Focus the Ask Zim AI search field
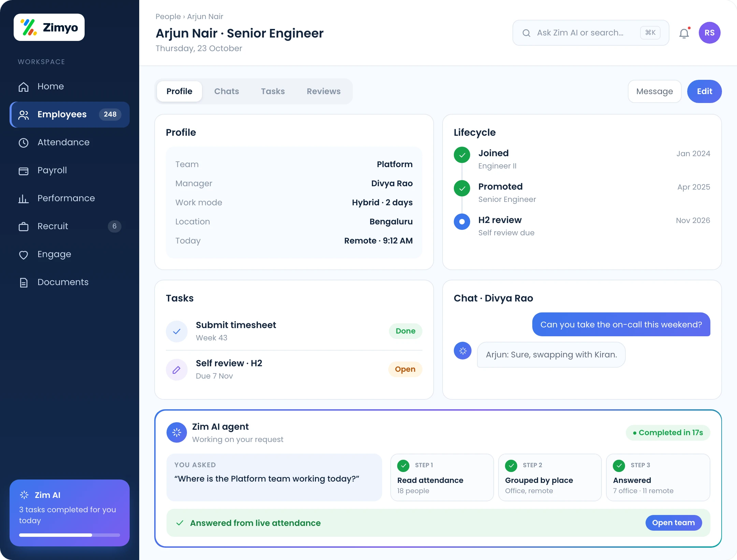Image resolution: width=737 pixels, height=560 pixels. click(x=591, y=33)
